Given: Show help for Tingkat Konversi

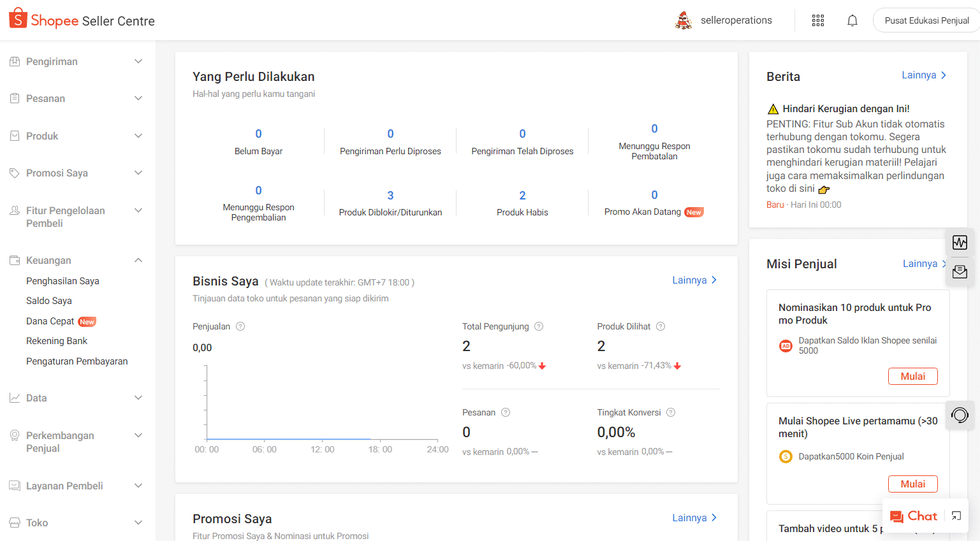Looking at the screenshot, I should click(x=671, y=412).
